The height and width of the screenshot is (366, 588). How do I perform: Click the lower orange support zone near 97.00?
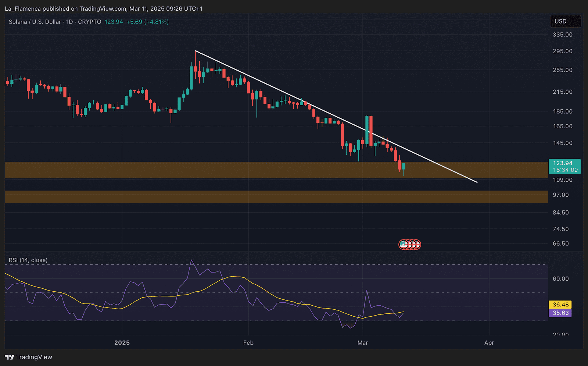[276, 197]
